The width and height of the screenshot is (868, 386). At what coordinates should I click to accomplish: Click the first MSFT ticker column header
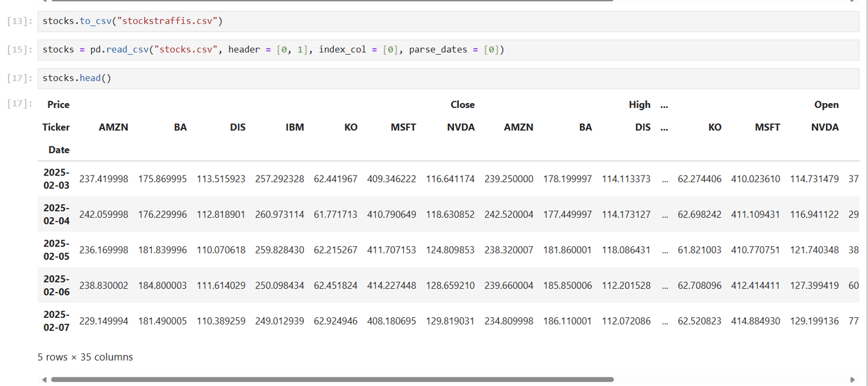403,127
